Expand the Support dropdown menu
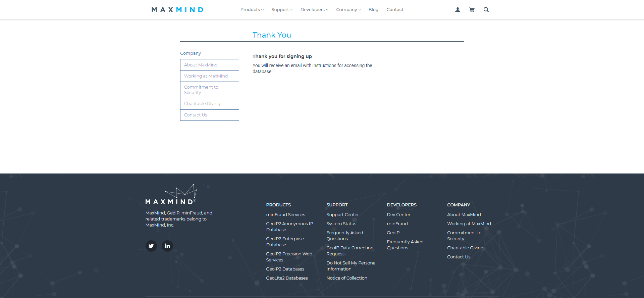644x298 pixels. [282, 10]
